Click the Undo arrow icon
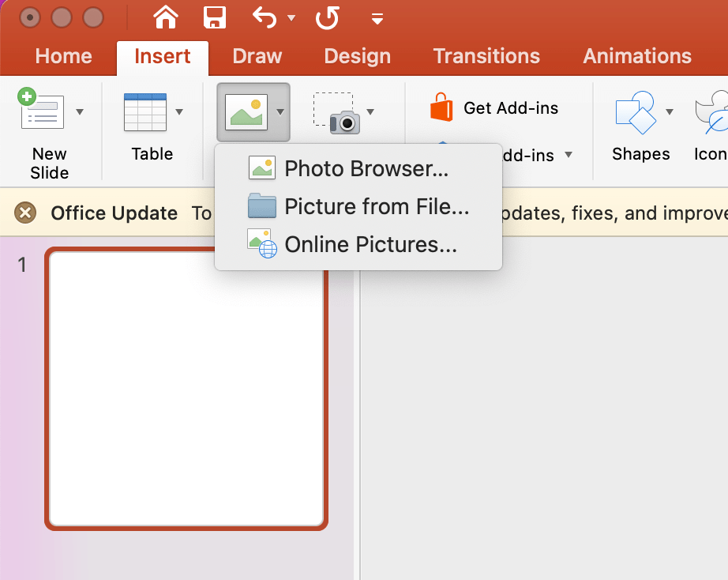 click(264, 17)
